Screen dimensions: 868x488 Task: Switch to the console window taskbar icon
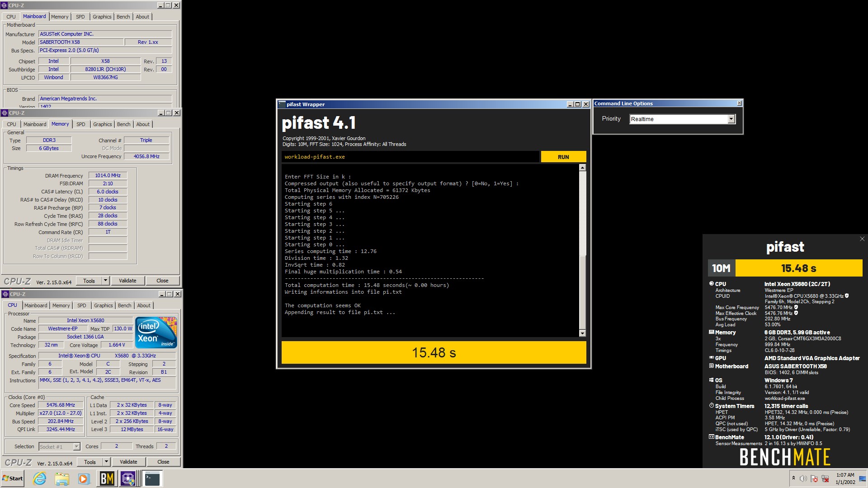152,479
